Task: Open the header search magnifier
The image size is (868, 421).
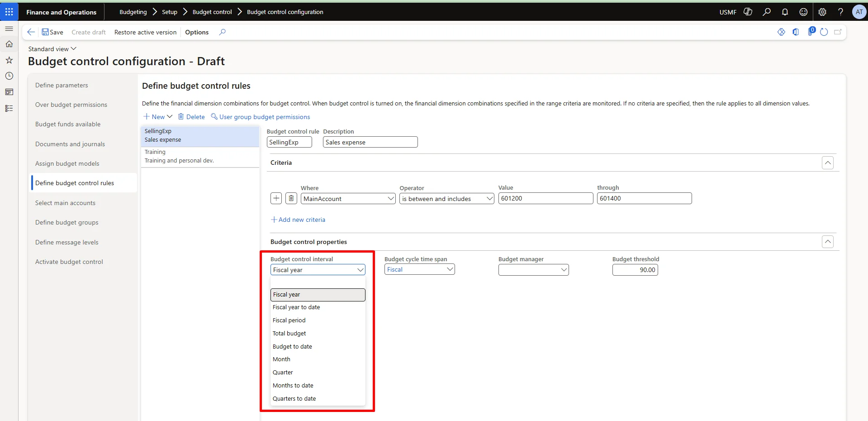Action: [x=767, y=12]
